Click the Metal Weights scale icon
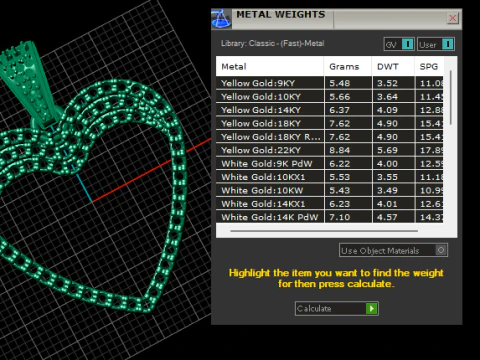This screenshot has width=480, height=360. pos(221,19)
